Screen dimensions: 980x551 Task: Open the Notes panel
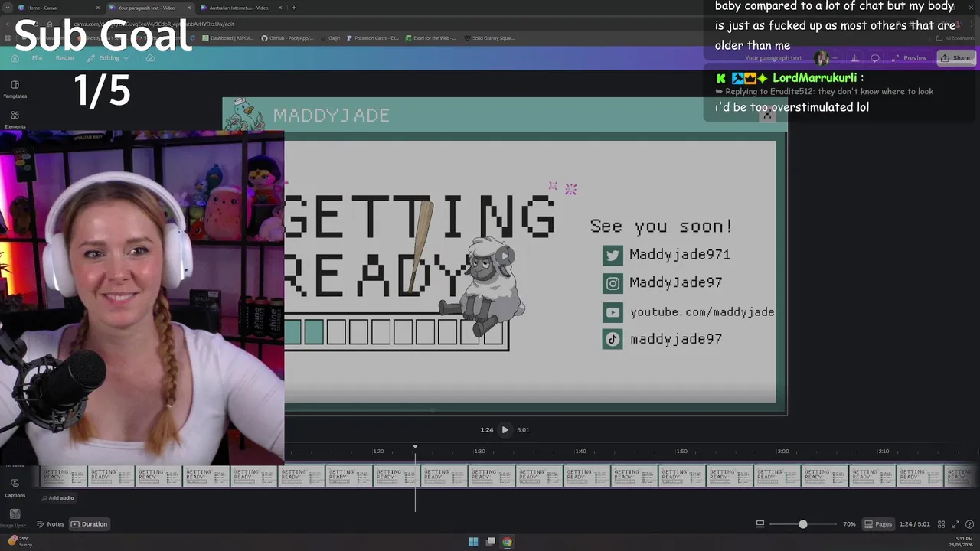(x=51, y=524)
